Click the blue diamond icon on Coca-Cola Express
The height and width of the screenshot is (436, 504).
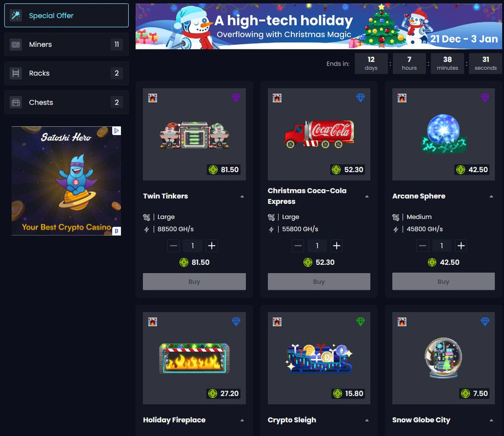pyautogui.click(x=361, y=98)
